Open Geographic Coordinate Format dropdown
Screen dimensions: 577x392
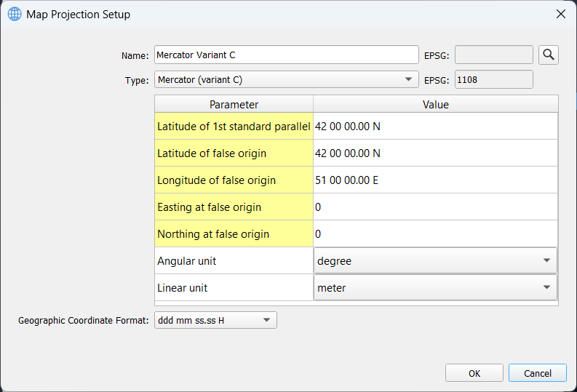[x=216, y=320]
